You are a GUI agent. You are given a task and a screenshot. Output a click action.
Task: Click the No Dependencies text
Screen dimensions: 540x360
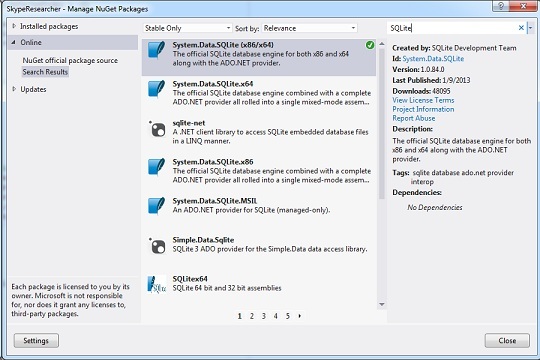coord(435,207)
